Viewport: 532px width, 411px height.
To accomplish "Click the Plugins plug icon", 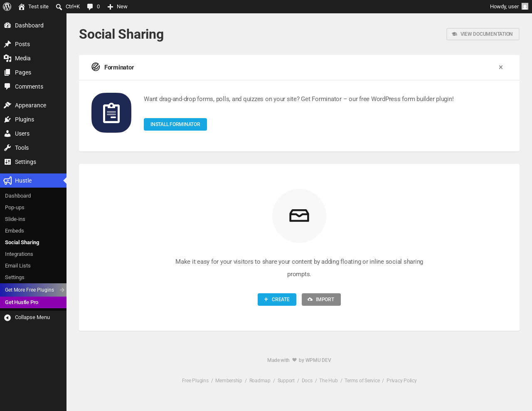I will pyautogui.click(x=7, y=119).
